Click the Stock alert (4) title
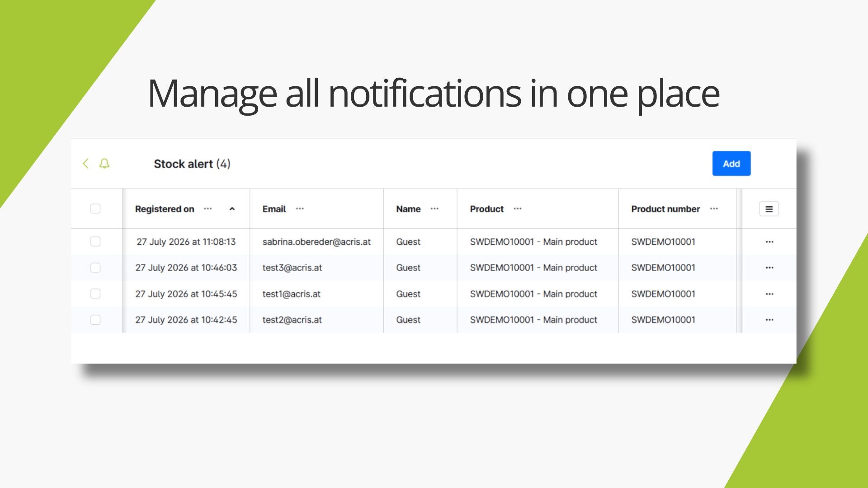The height and width of the screenshot is (488, 868). point(192,164)
